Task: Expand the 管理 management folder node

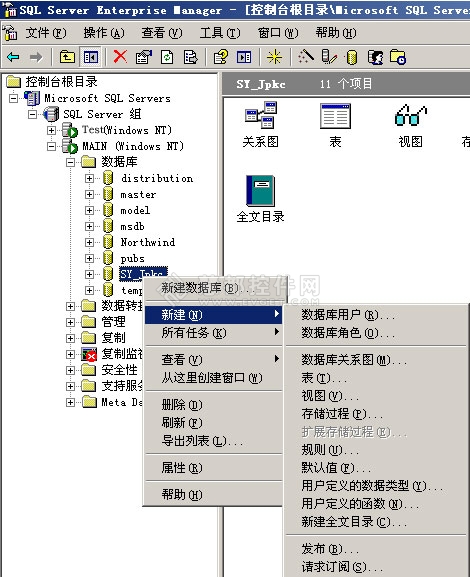Action: [x=70, y=322]
